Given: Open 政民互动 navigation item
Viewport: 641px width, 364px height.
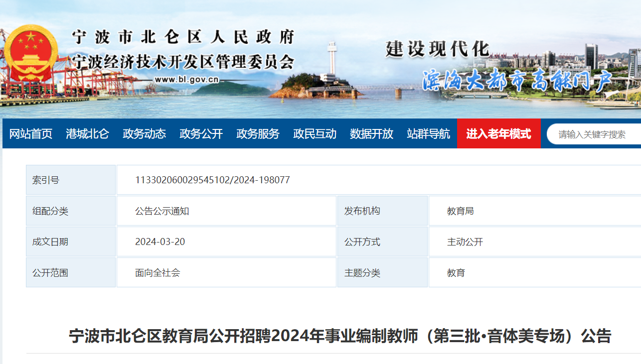Looking at the screenshot, I should click(x=315, y=133).
